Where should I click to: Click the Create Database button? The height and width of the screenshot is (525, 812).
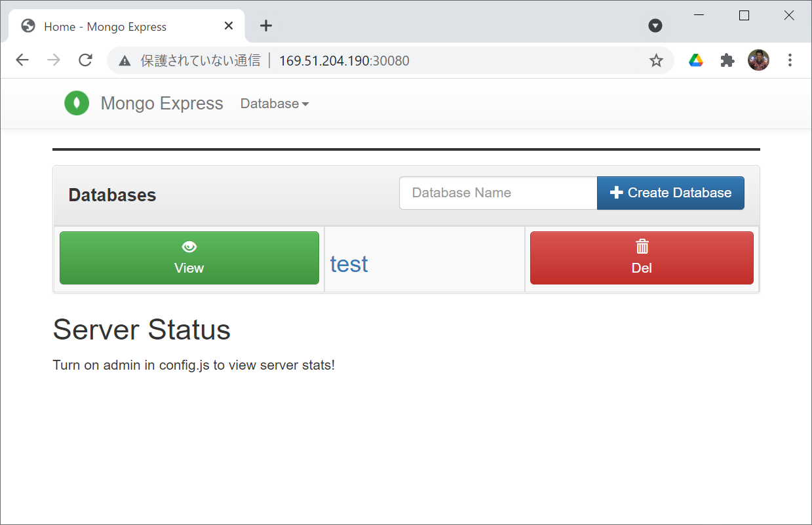670,193
